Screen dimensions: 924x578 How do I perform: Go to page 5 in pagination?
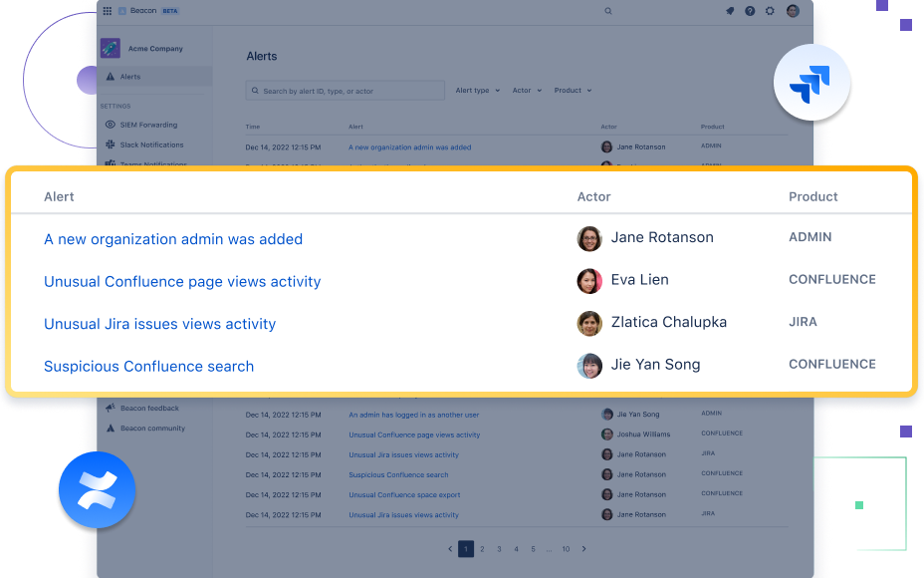[533, 548]
